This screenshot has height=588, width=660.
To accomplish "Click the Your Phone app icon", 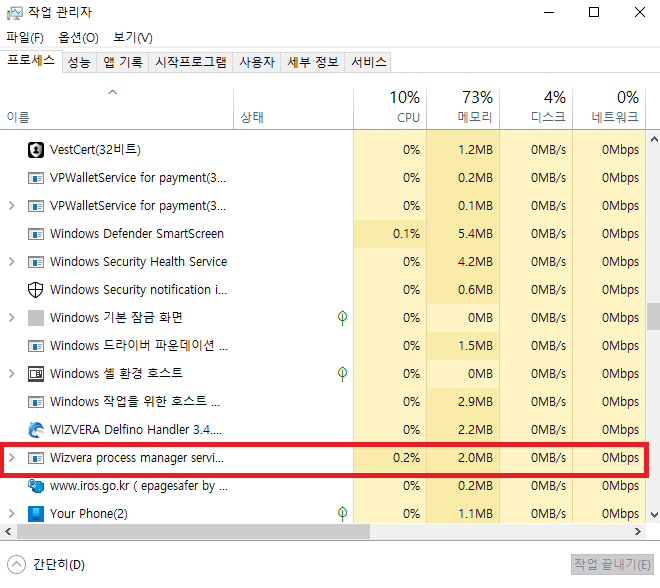I will tap(36, 514).
